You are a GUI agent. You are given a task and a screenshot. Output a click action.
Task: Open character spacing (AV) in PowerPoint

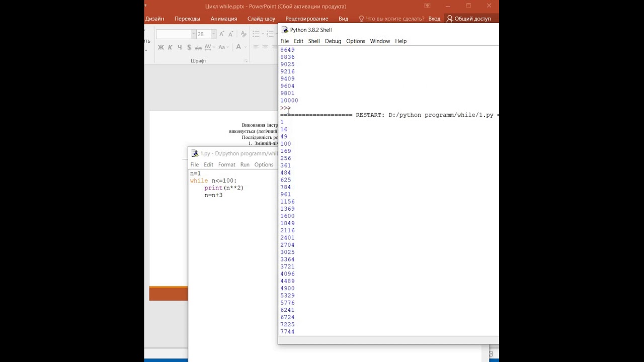tap(209, 47)
